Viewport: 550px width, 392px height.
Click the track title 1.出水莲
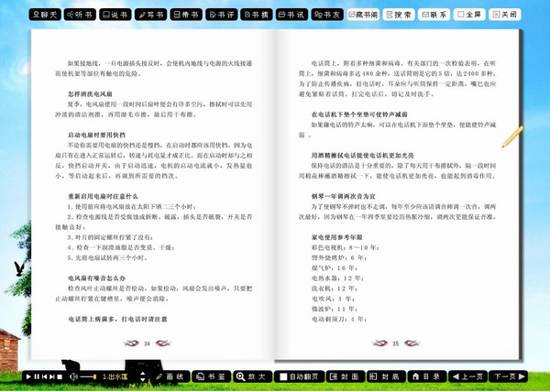(115, 377)
